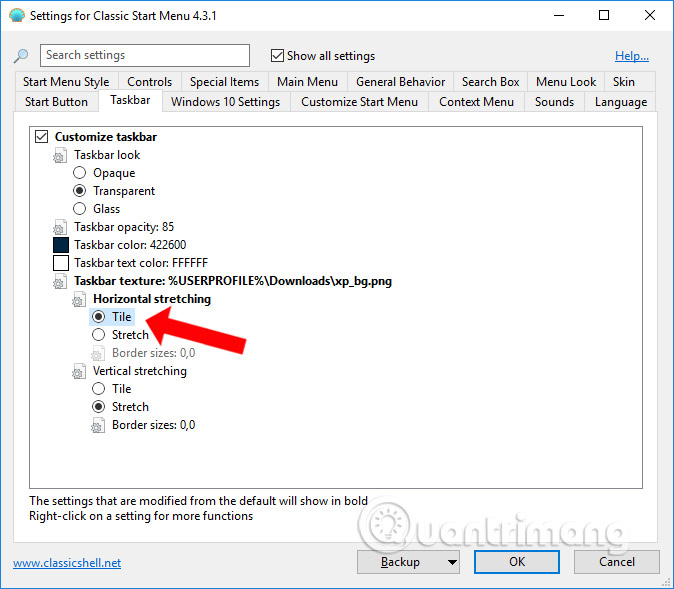This screenshot has width=674, height=589.
Task: Switch to the Search Box tab
Action: pyautogui.click(x=490, y=82)
